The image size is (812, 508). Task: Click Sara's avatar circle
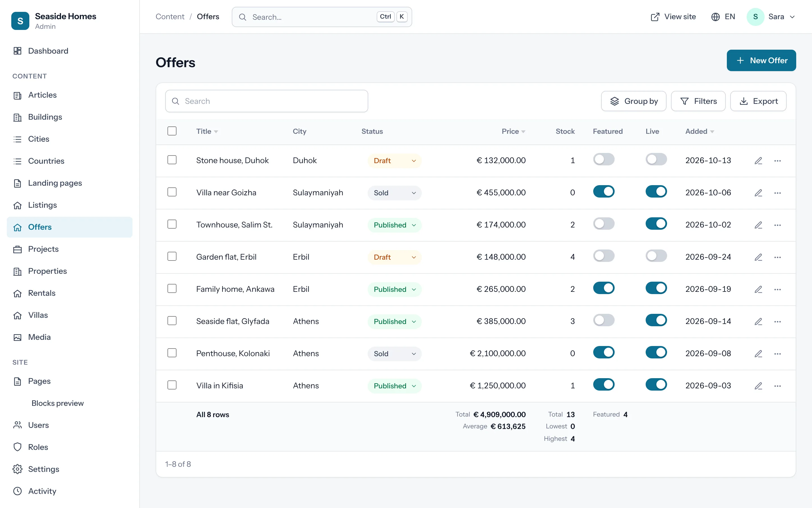(755, 17)
